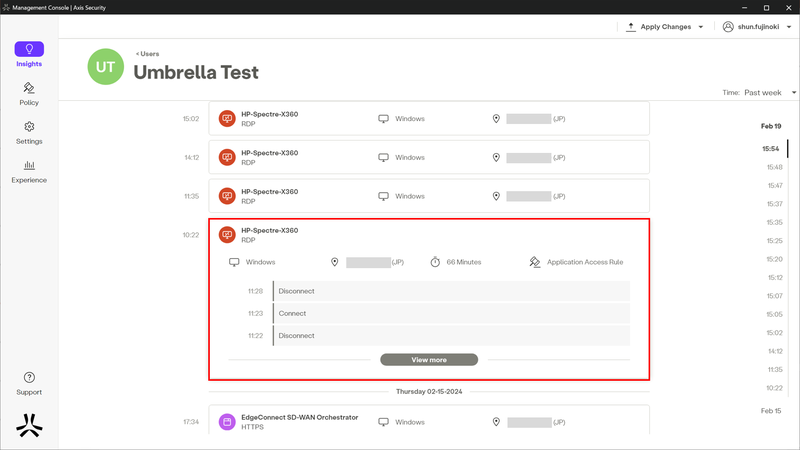Image resolution: width=800 pixels, height=450 pixels.
Task: Jump to 15:12 in timeline
Action: click(x=775, y=278)
